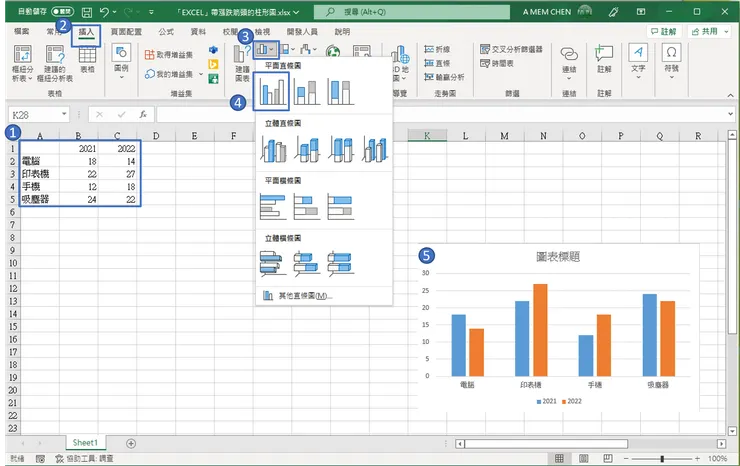Adjust the zoom slider
Image resolution: width=740 pixels, height=466 pixels.
663,458
